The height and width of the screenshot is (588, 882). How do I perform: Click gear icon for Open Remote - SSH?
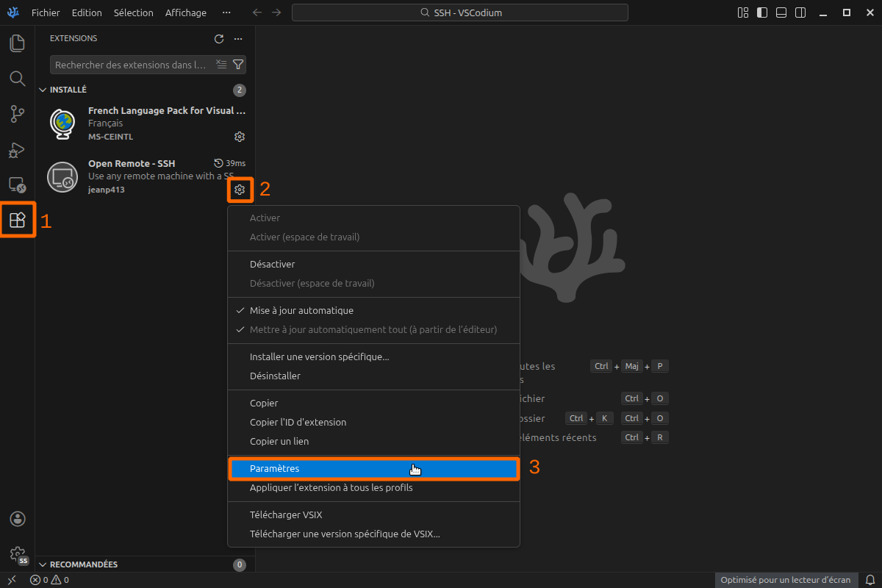pos(240,190)
